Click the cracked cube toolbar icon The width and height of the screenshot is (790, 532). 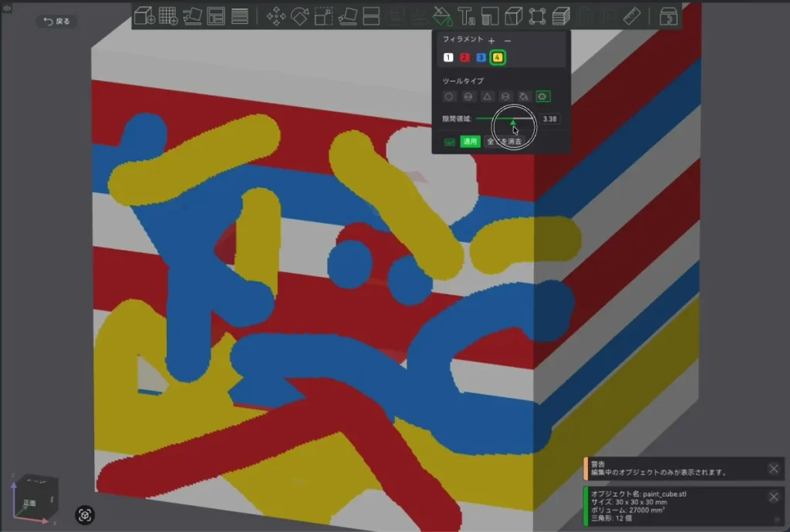point(513,16)
